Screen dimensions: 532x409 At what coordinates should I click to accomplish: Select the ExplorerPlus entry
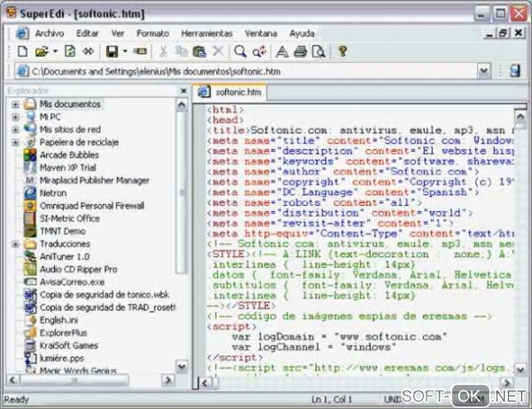tap(64, 333)
